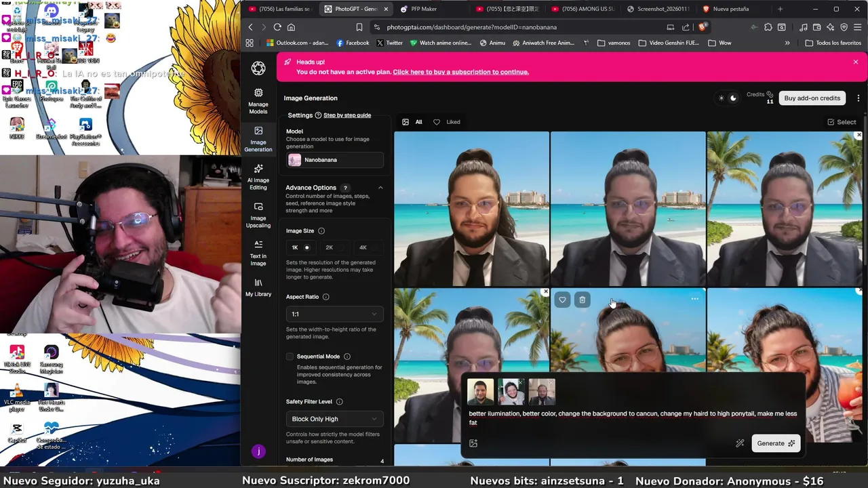Click the add reference image icon below prompt

pyautogui.click(x=473, y=443)
